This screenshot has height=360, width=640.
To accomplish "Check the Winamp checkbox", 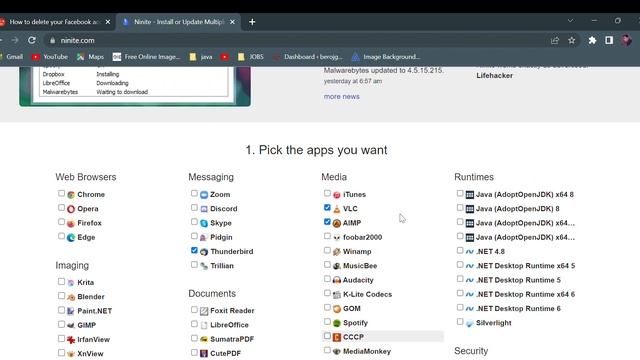I will pos(327,251).
